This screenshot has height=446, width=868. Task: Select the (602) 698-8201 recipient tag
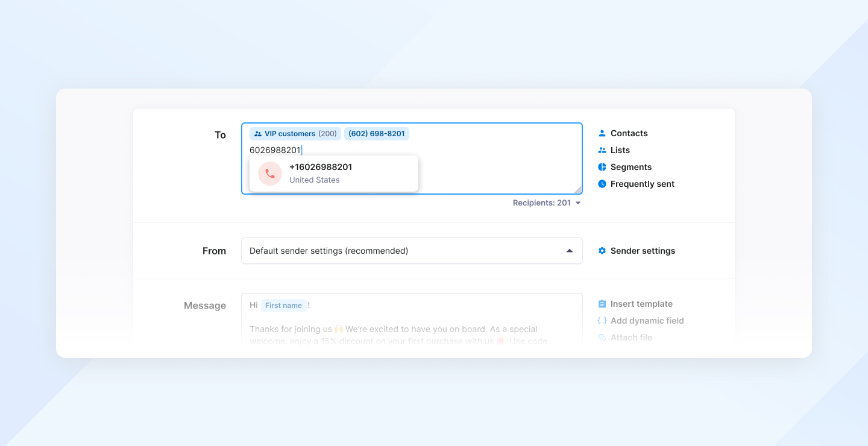(x=376, y=134)
